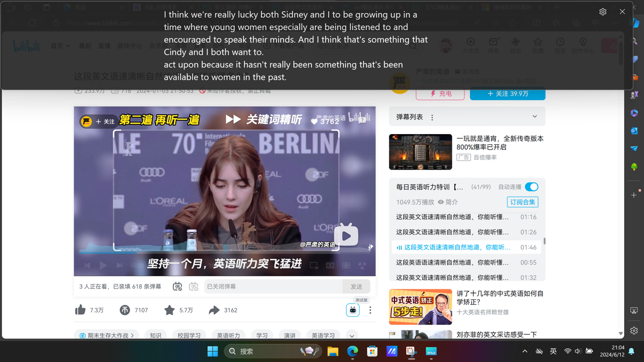Screen dimensions: 644x362
Task: Open the three-dot more menu beside likes
Action: pos(370,310)
